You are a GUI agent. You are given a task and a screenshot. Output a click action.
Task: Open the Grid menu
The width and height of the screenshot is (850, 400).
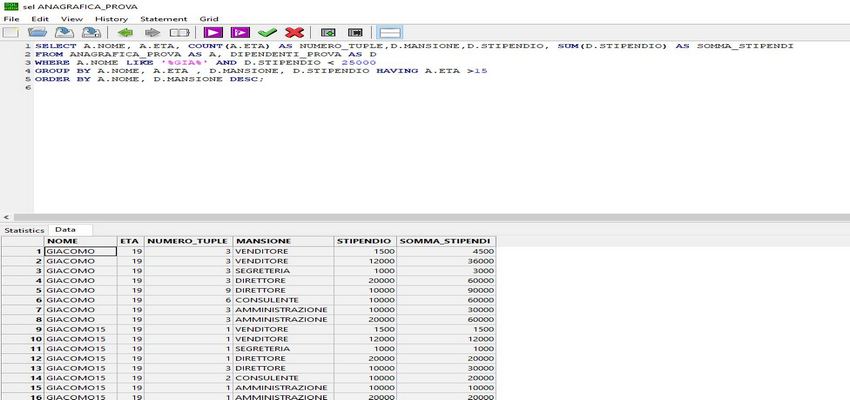coord(209,19)
